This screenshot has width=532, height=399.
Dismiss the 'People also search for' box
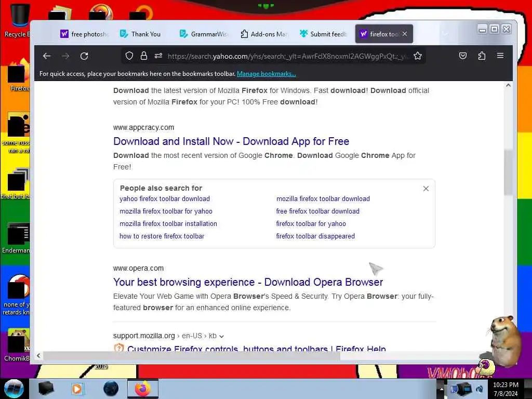pyautogui.click(x=426, y=189)
